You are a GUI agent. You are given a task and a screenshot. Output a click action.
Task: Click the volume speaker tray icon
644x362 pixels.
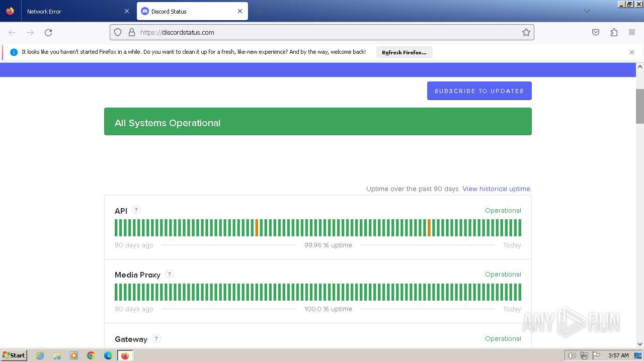click(572, 355)
